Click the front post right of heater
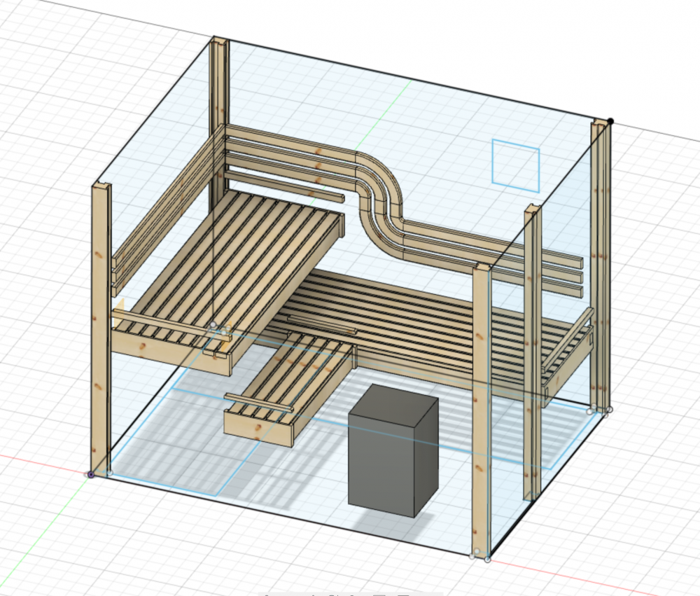This screenshot has height=596, width=700. tap(480, 406)
